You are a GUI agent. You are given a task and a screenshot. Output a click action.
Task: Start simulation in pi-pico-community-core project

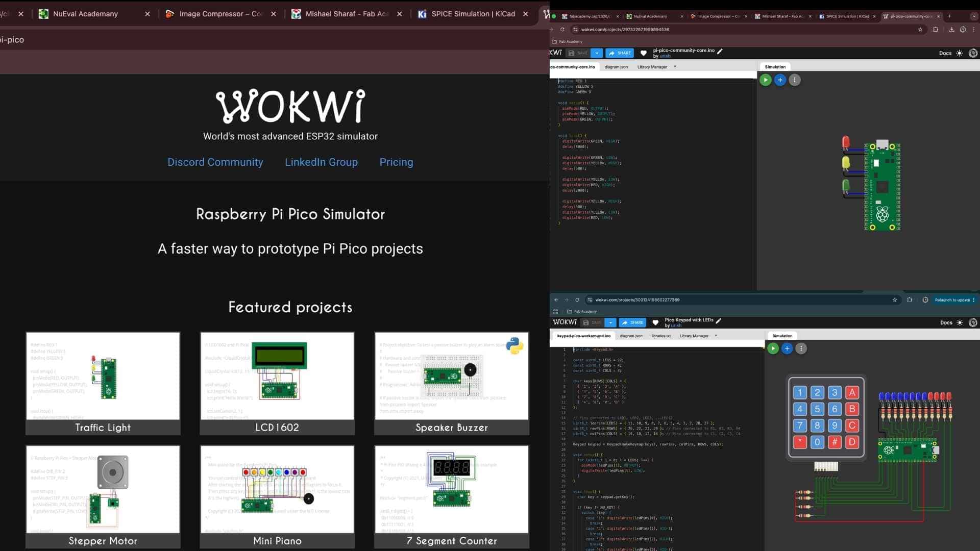(765, 80)
